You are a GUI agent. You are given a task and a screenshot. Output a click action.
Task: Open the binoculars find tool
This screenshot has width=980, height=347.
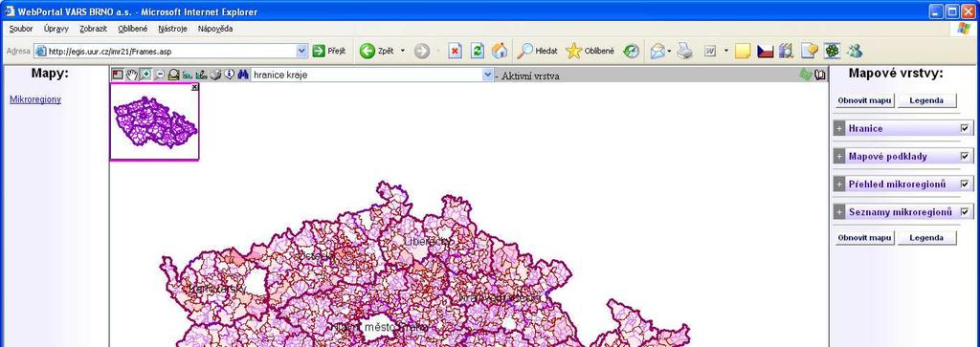coord(242,75)
